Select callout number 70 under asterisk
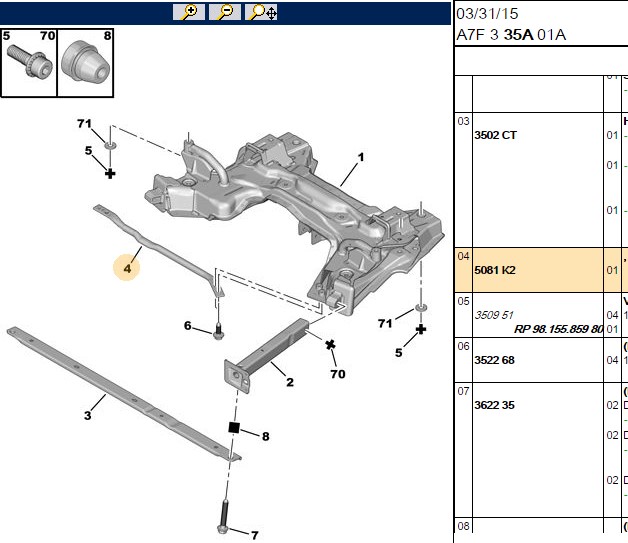This screenshot has height=543, width=628. pos(338,374)
